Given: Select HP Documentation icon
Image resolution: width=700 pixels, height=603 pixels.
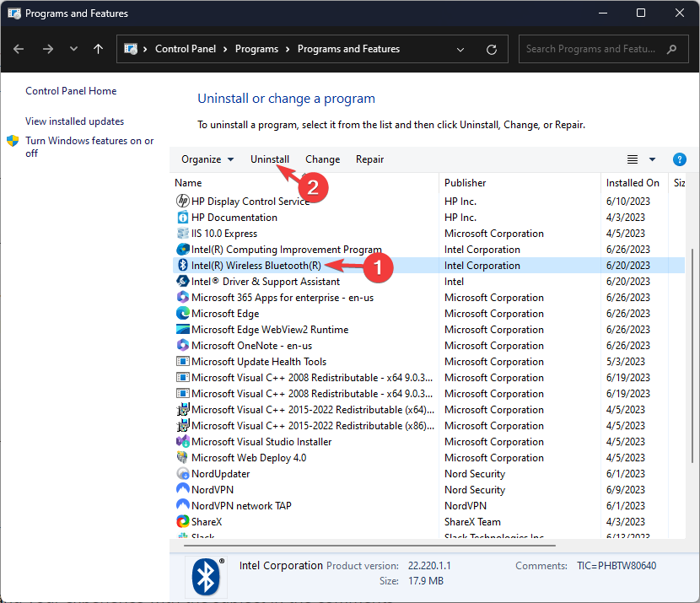Looking at the screenshot, I should pyautogui.click(x=182, y=218).
